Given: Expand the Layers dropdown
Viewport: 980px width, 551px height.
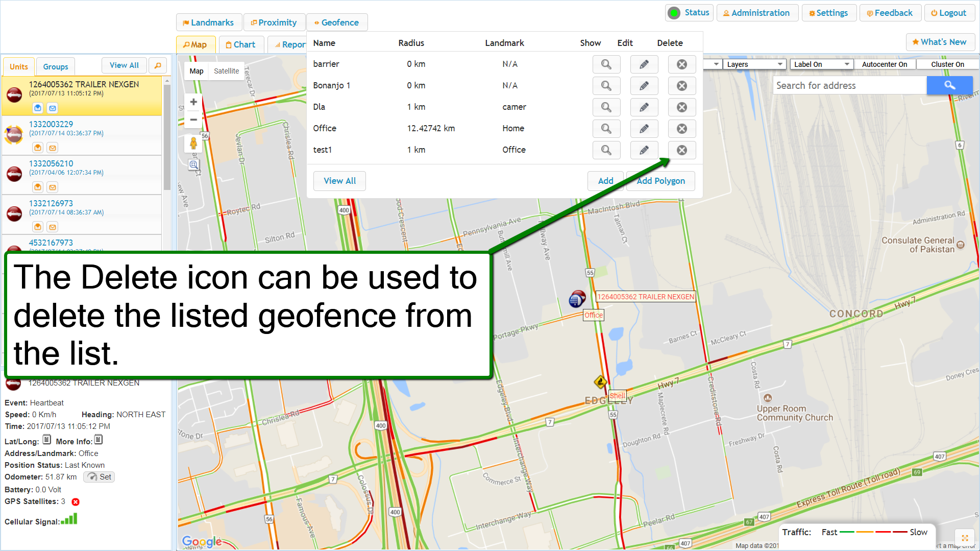Looking at the screenshot, I should pyautogui.click(x=753, y=64).
